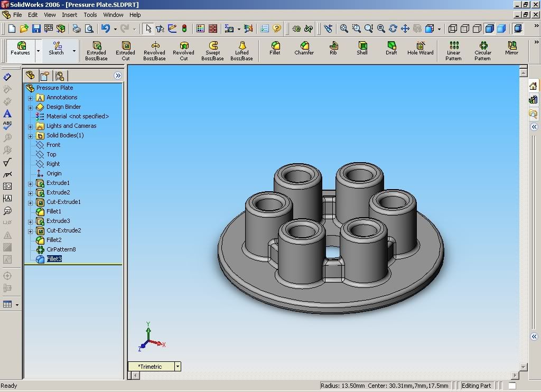Toggle the Sketch toolbar button
541x392 pixels.
pos(56,49)
